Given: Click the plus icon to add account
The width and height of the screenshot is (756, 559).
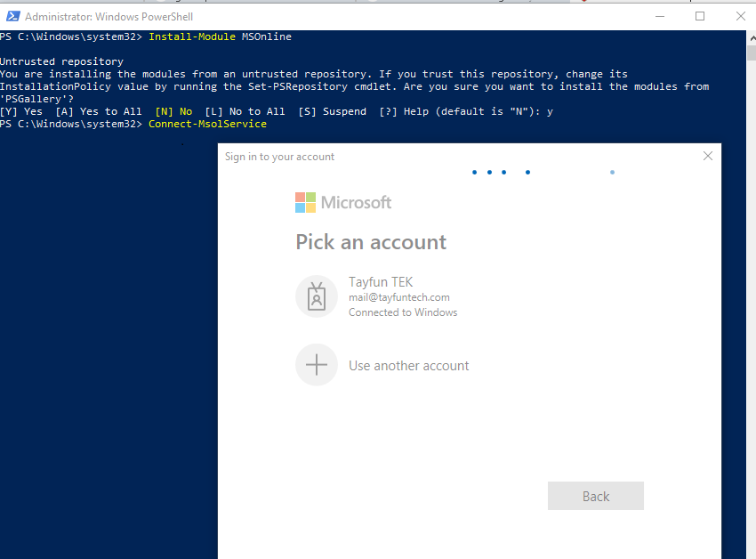Looking at the screenshot, I should tap(317, 365).
